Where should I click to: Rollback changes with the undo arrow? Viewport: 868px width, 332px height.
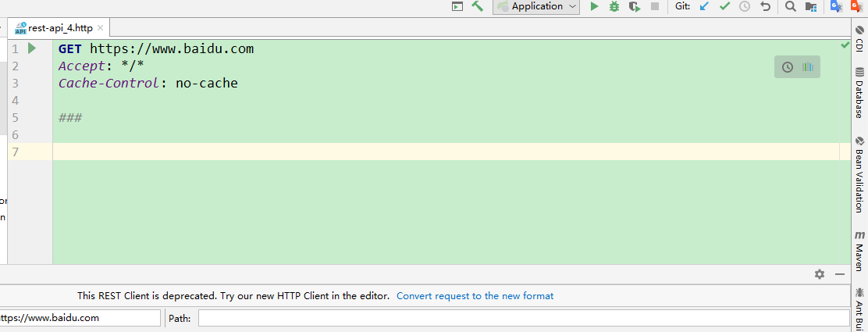pos(766,7)
